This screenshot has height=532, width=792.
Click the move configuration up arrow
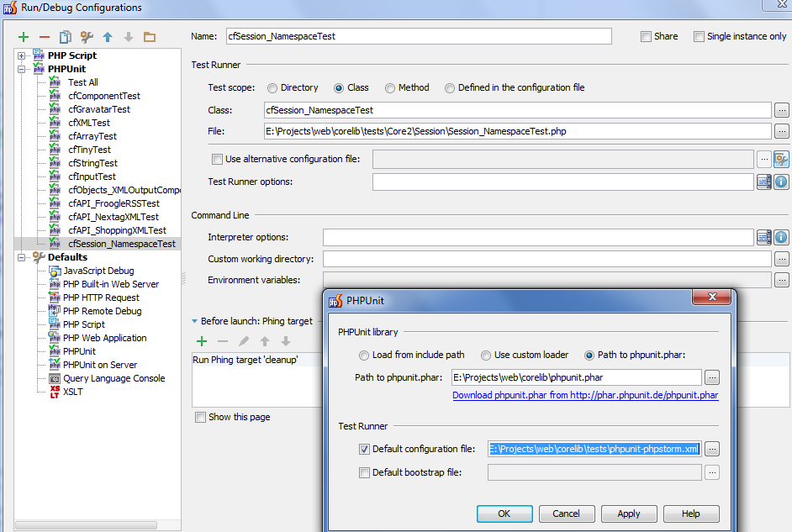point(108,37)
